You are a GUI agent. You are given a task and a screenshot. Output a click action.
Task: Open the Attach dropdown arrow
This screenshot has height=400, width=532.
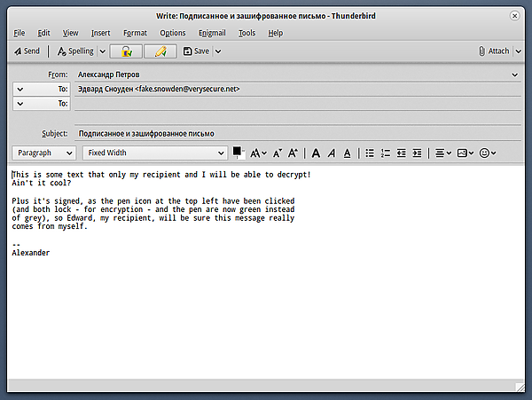(518, 51)
